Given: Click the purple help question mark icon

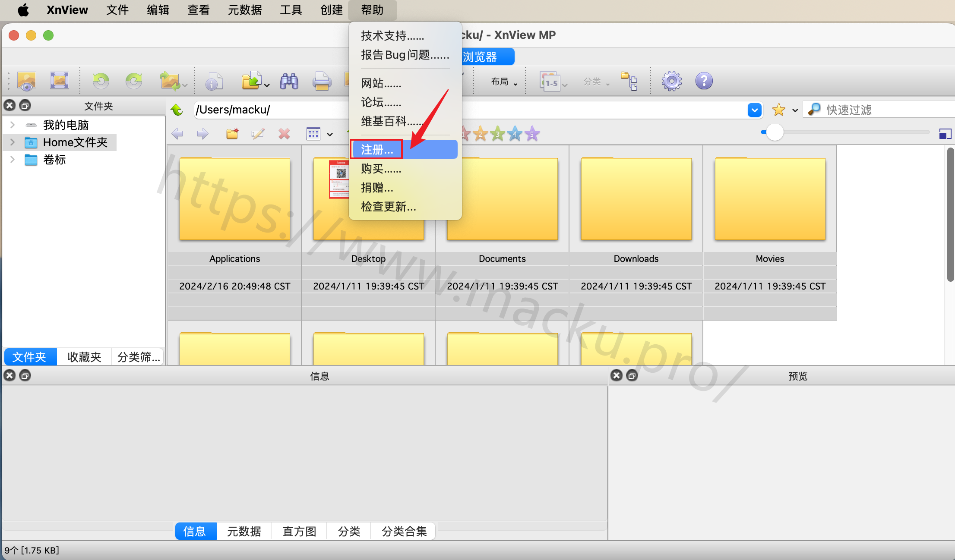Looking at the screenshot, I should (704, 81).
